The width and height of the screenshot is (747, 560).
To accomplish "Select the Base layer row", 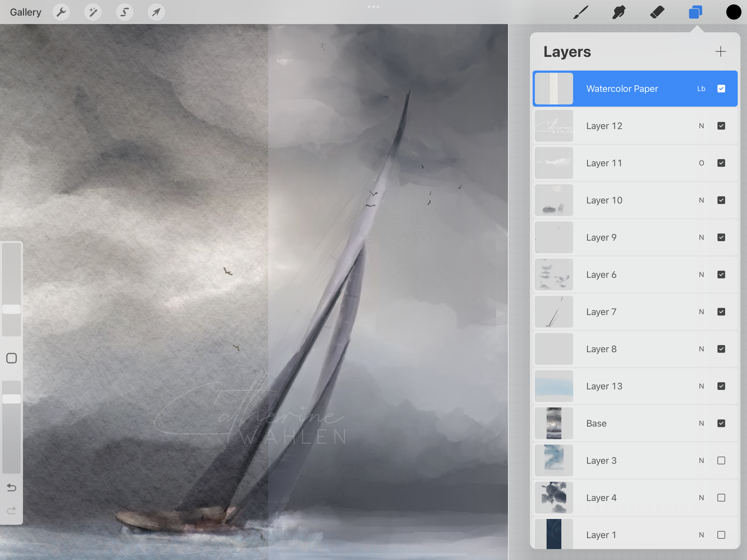I will tap(630, 423).
